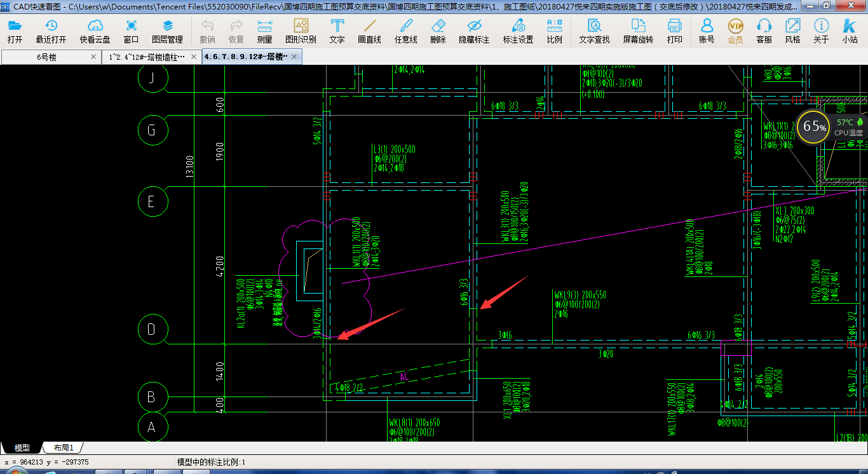Open 风格 style settings
Viewport: 868px width, 474px height.
[x=792, y=31]
